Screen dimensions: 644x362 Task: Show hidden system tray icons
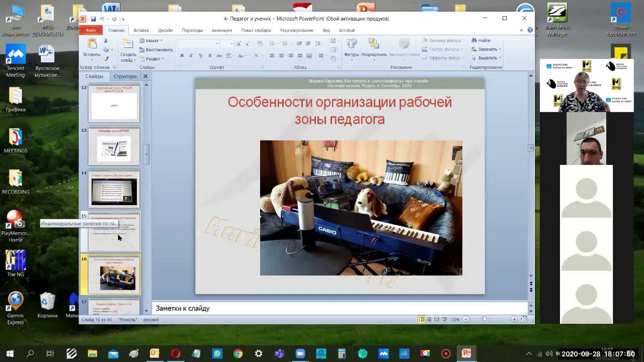(x=529, y=353)
